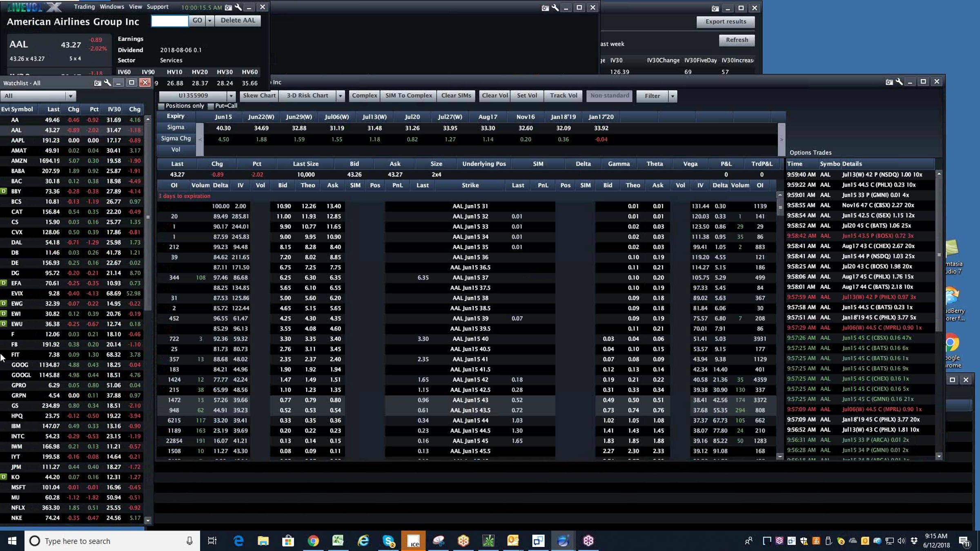Focus the ticker symbol input field
Viewport: 980px width, 551px height.
click(170, 21)
